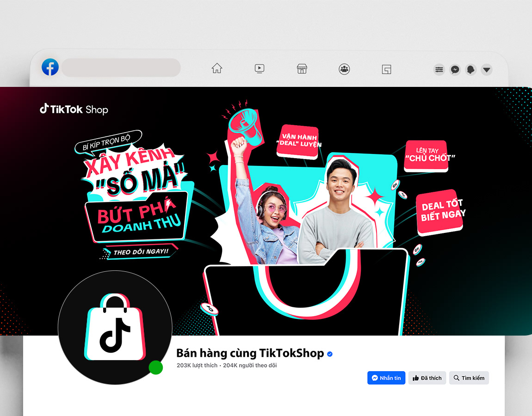
Task: Click the blue verified badge icon
Action: click(330, 354)
